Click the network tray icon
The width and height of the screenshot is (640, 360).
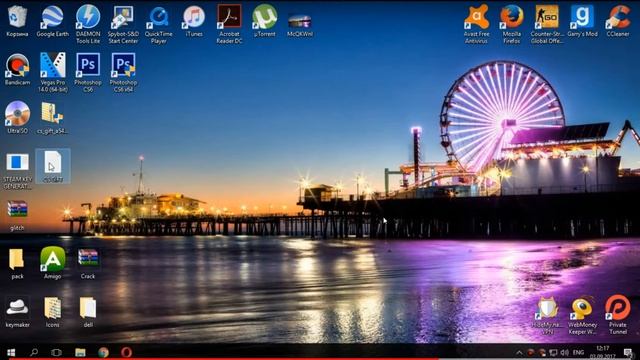[553, 353]
